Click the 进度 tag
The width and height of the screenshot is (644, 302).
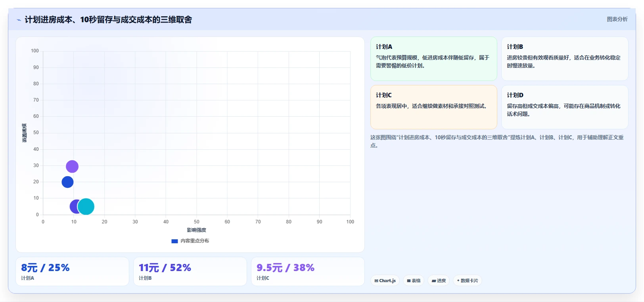tap(439, 281)
